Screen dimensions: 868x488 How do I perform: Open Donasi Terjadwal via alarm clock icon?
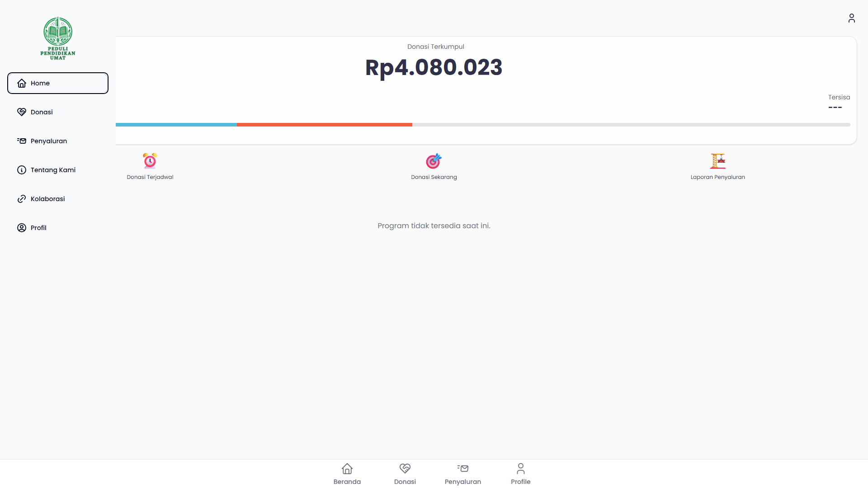(150, 160)
